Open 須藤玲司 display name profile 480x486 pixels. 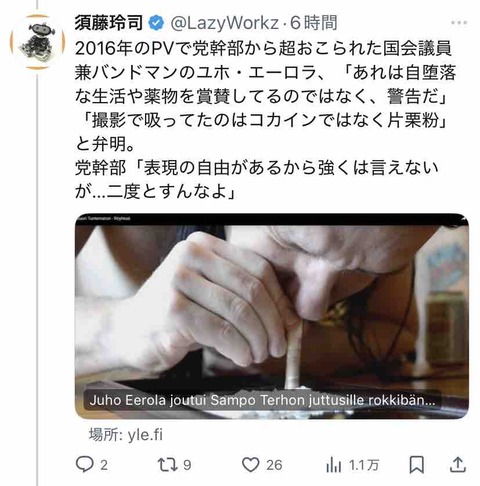tap(109, 23)
